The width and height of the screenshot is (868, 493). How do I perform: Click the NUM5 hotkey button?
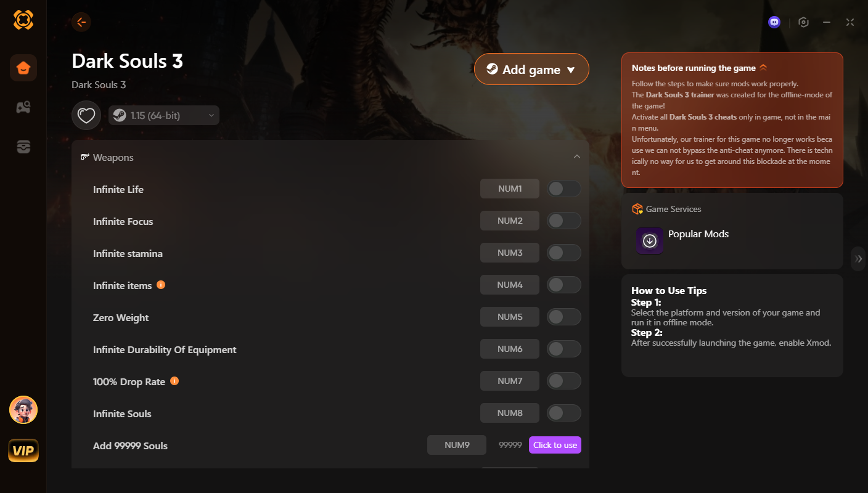[x=510, y=317]
